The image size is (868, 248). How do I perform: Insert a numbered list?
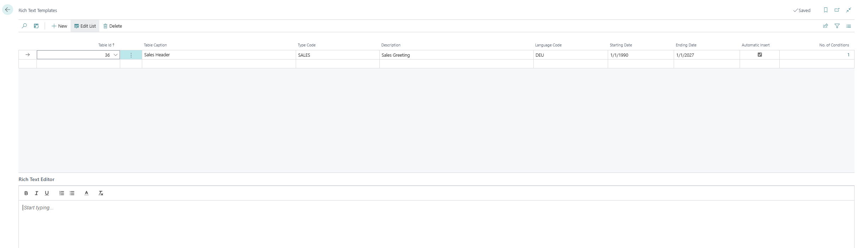(62, 193)
